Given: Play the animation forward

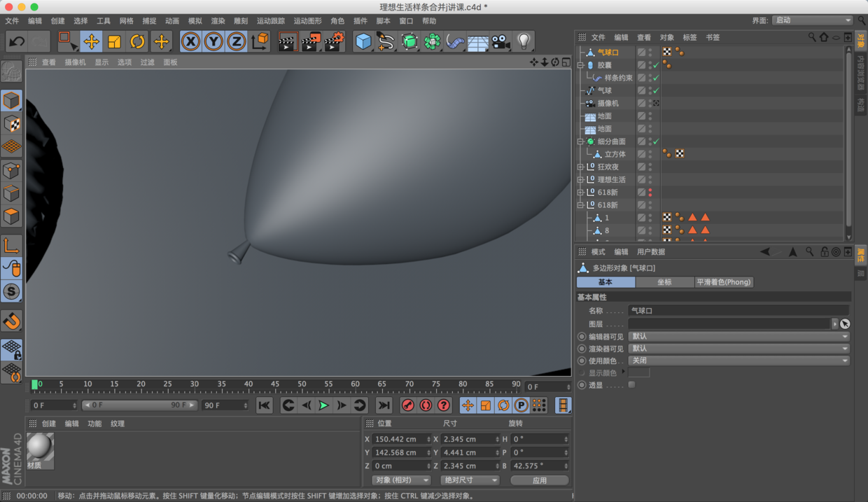Looking at the screenshot, I should tap(323, 405).
